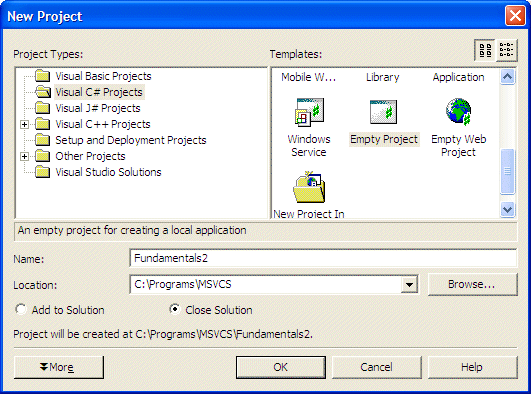Select Visual Basic Projects in the tree
This screenshot has width=531, height=394.
[x=103, y=76]
